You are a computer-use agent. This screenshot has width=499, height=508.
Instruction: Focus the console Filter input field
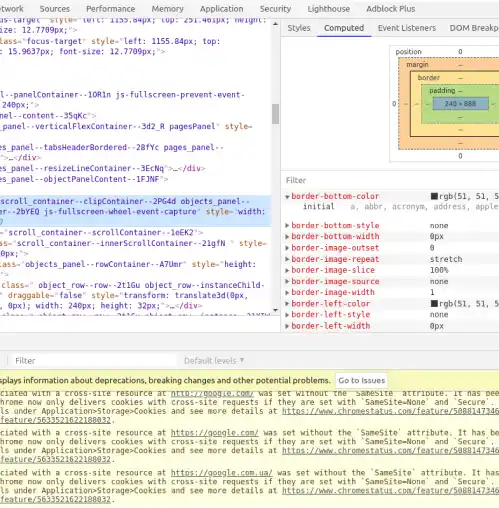[93, 361]
